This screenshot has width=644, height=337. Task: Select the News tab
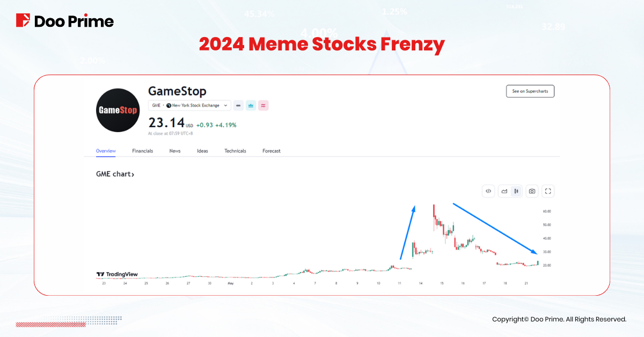pos(175,151)
